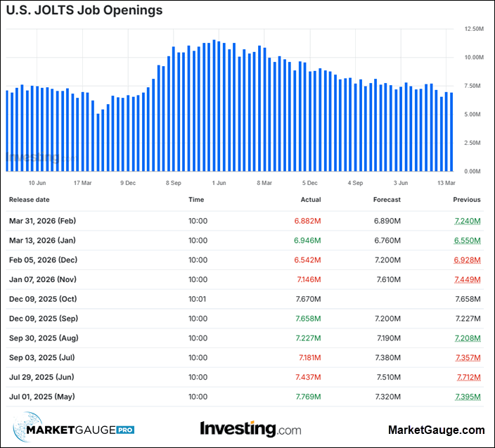Click the Investing.com logo
This screenshot has width=495, height=448.
tap(250, 428)
